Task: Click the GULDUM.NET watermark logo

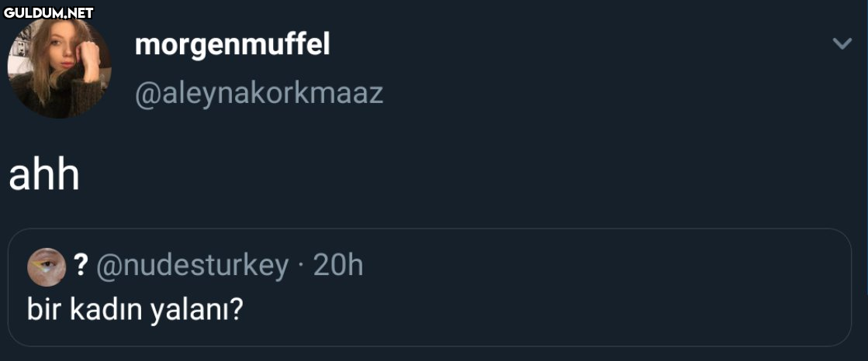Action: 48,12
